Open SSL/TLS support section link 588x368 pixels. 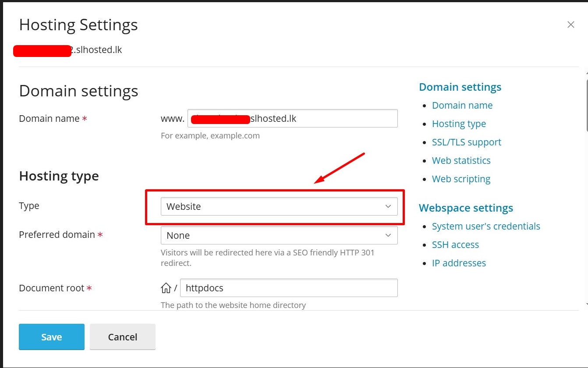[x=466, y=142]
